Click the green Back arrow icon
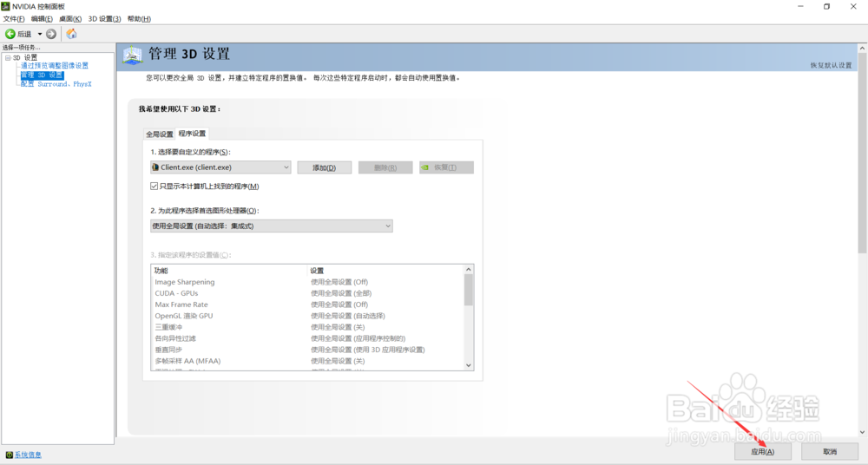868x465 pixels. point(10,34)
